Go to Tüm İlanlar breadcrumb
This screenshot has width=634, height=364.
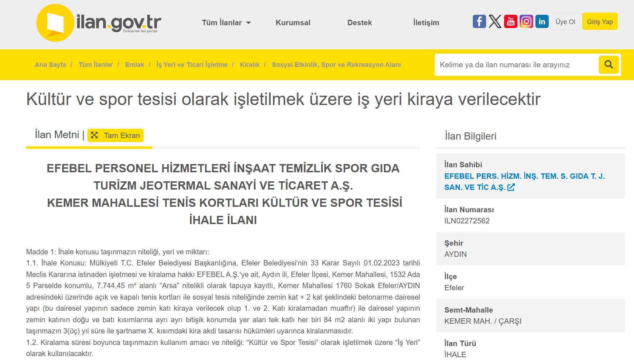96,65
